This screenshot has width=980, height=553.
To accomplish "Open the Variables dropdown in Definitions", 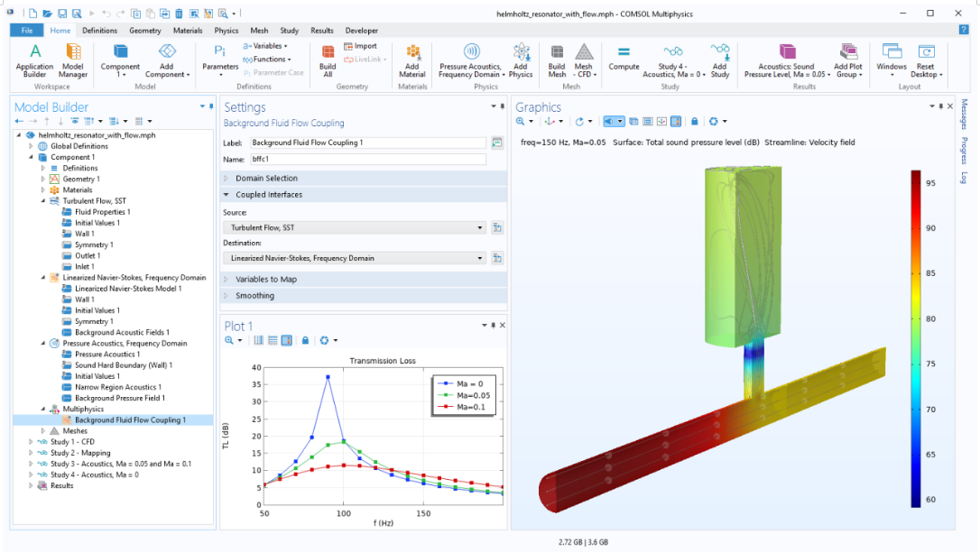I will pyautogui.click(x=265, y=46).
